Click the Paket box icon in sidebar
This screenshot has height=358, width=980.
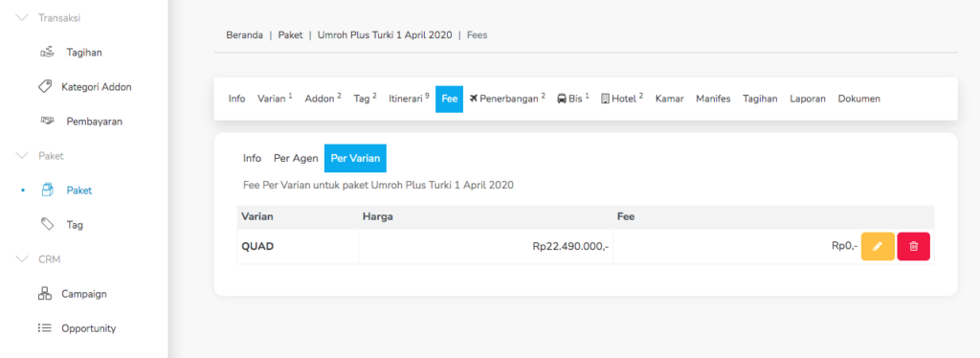pos(47,190)
